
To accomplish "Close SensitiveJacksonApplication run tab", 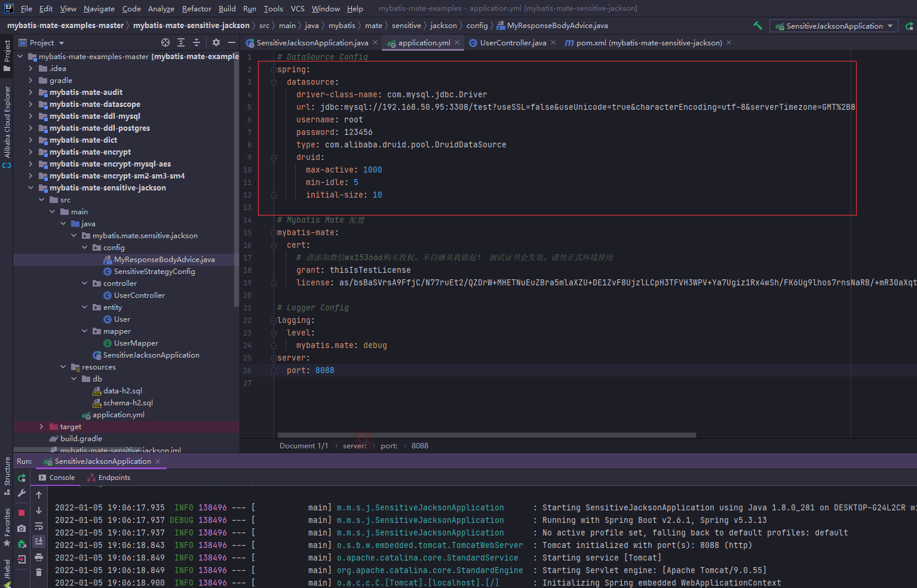I will point(158,461).
